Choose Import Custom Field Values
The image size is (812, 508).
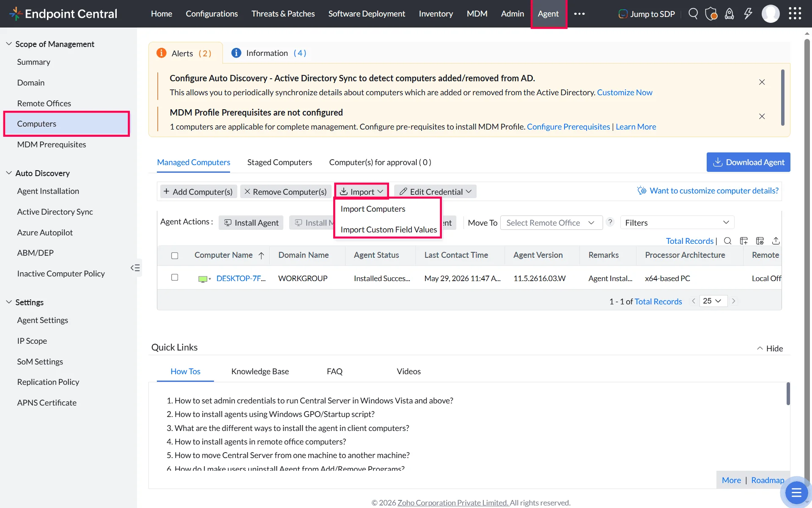point(389,229)
